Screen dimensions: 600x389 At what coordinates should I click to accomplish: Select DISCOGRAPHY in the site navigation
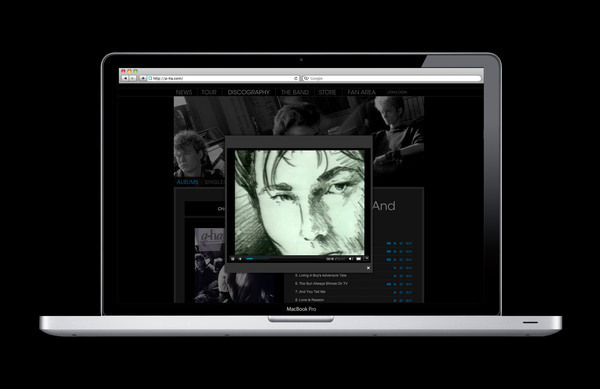249,92
